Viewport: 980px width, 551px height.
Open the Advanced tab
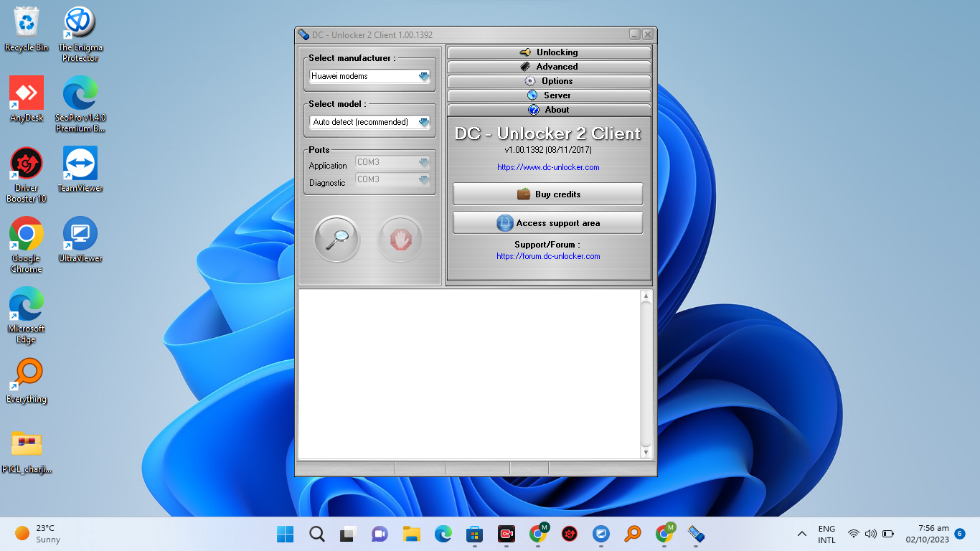(549, 67)
